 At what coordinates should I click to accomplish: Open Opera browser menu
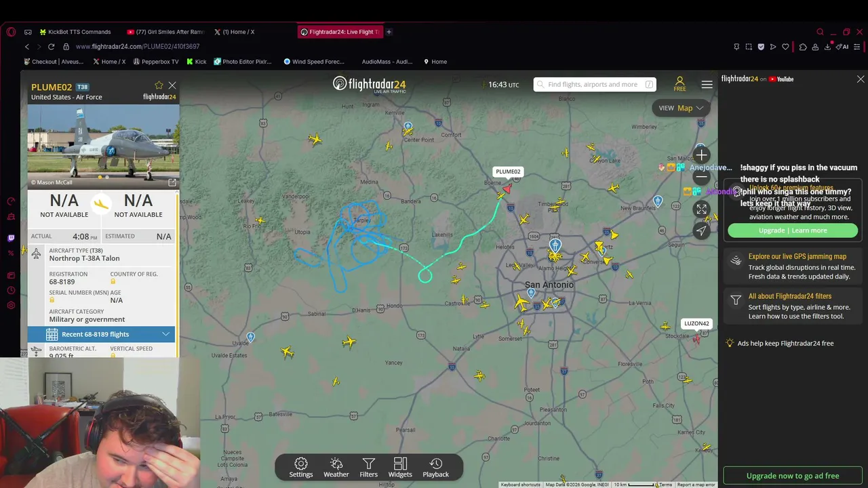[11, 32]
